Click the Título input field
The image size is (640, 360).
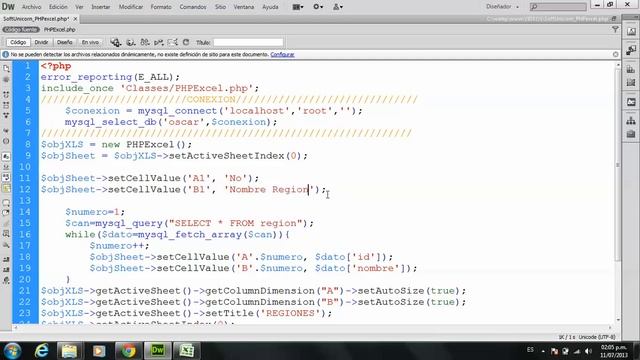[x=248, y=42]
